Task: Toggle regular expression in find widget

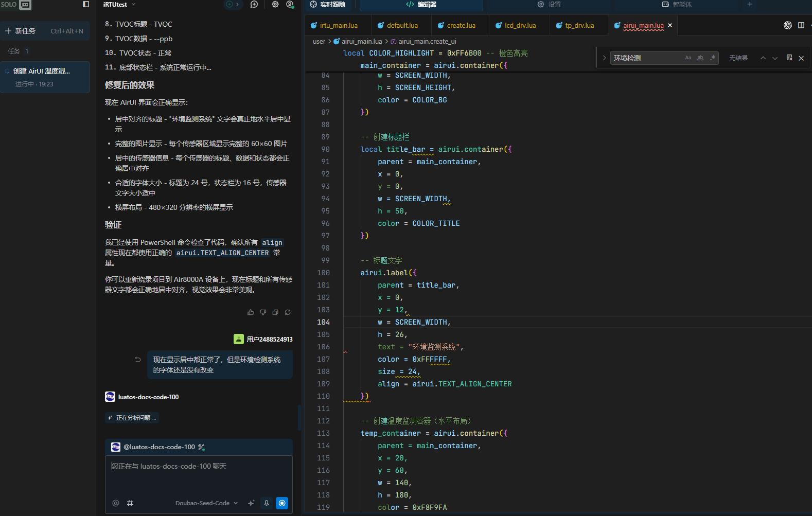Action: tap(713, 58)
